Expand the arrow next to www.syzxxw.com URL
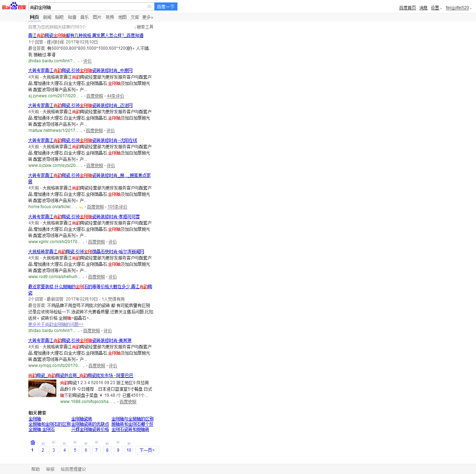The height and width of the screenshot is (474, 476). [82, 166]
